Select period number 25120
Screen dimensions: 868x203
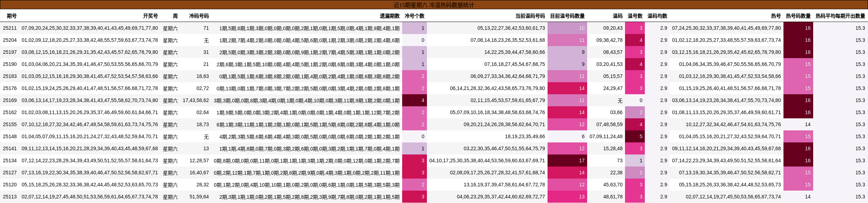pos(10,185)
